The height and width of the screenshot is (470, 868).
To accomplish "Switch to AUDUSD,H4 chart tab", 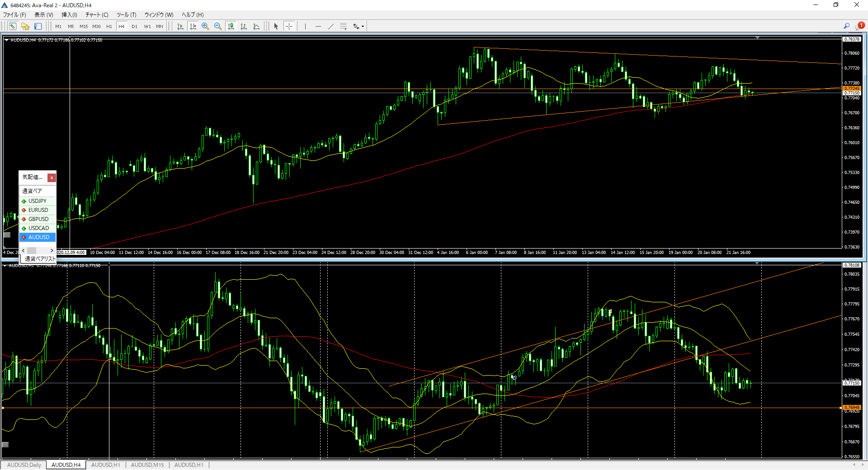I will pos(66,465).
